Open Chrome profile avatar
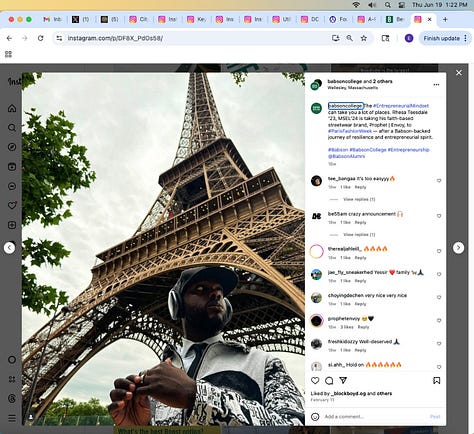Screen dimensions: 474x434 [409, 38]
